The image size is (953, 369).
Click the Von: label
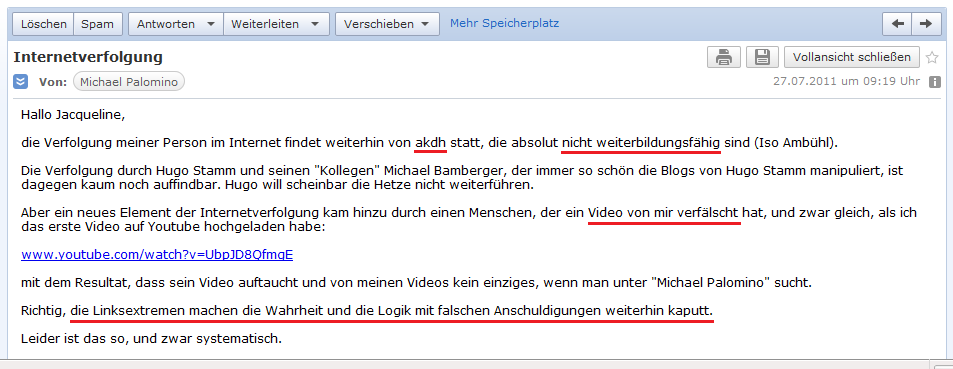pos(53,82)
